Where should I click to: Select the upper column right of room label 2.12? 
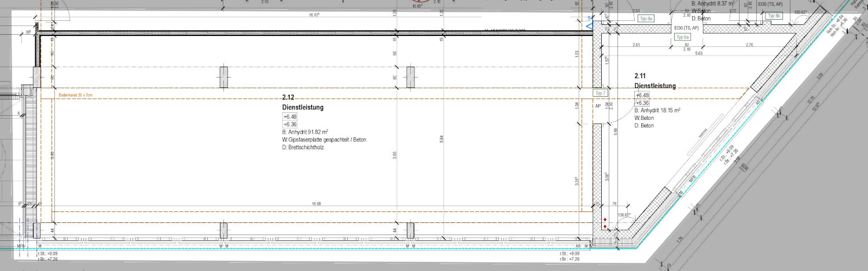coord(411,77)
